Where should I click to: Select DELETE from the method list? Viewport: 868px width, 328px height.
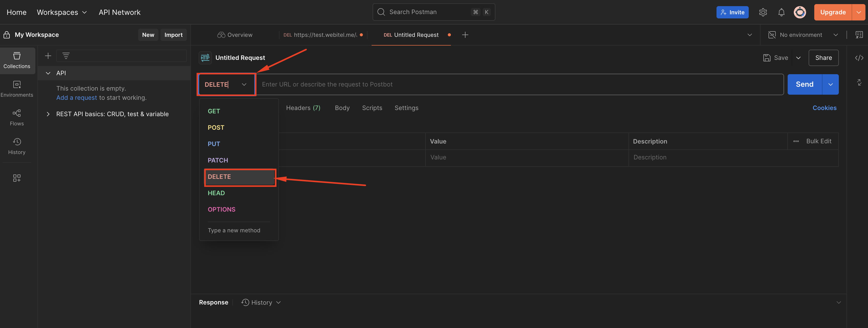tap(240, 177)
